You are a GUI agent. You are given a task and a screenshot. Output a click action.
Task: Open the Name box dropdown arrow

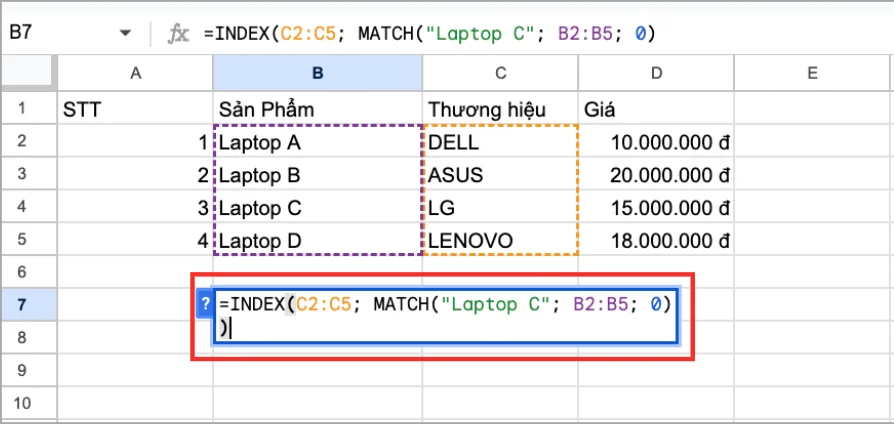(125, 34)
